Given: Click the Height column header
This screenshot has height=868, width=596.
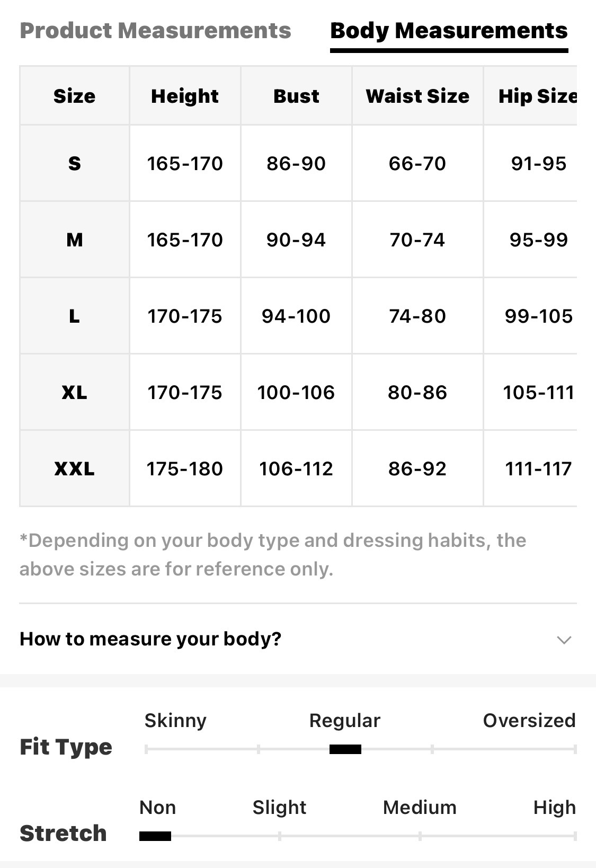Looking at the screenshot, I should coord(184,96).
